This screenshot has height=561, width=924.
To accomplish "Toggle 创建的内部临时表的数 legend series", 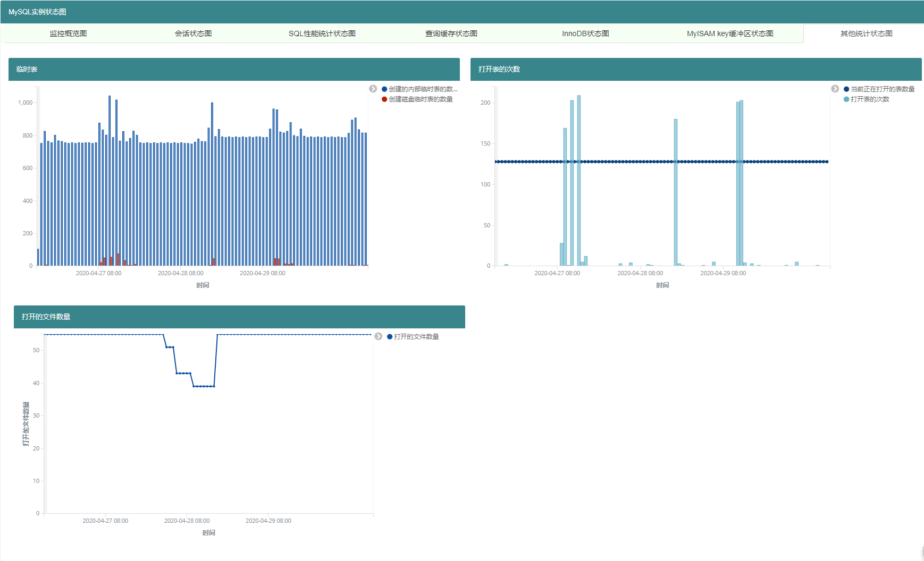I will point(419,89).
